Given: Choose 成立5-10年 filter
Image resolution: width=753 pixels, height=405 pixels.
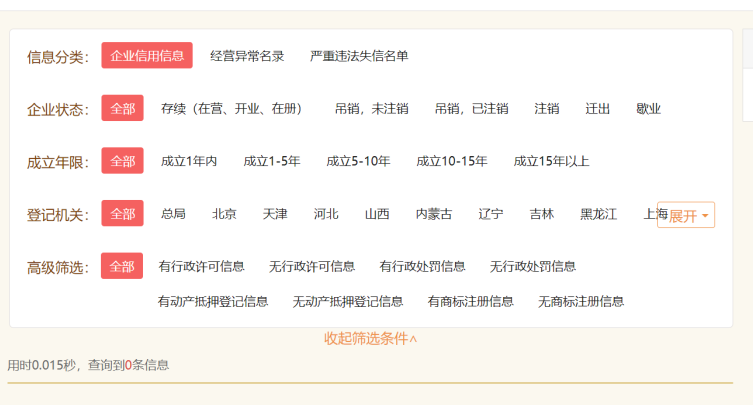Looking at the screenshot, I should coord(358,161).
